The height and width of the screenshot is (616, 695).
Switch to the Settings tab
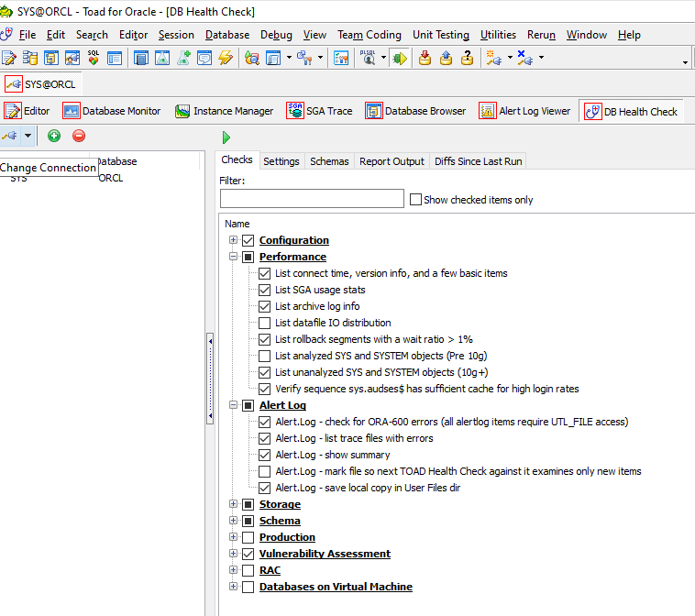(x=281, y=161)
